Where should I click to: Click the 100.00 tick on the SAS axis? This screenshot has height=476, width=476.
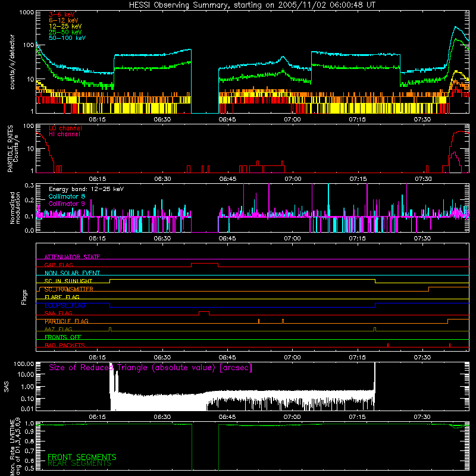[x=24, y=364]
